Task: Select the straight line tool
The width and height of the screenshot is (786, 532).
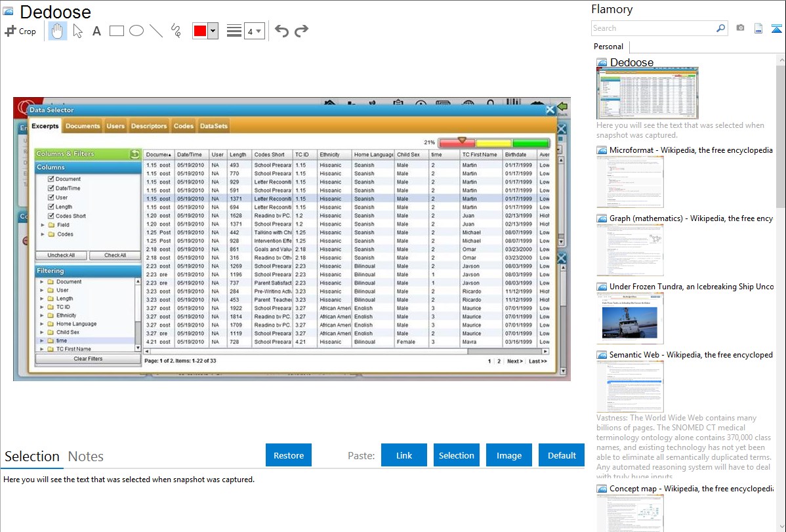Action: [x=156, y=31]
